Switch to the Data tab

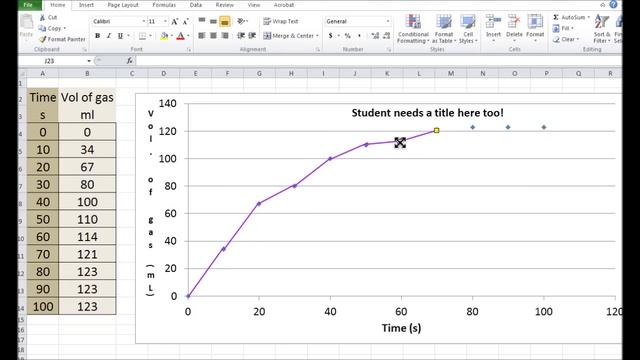[x=196, y=5]
